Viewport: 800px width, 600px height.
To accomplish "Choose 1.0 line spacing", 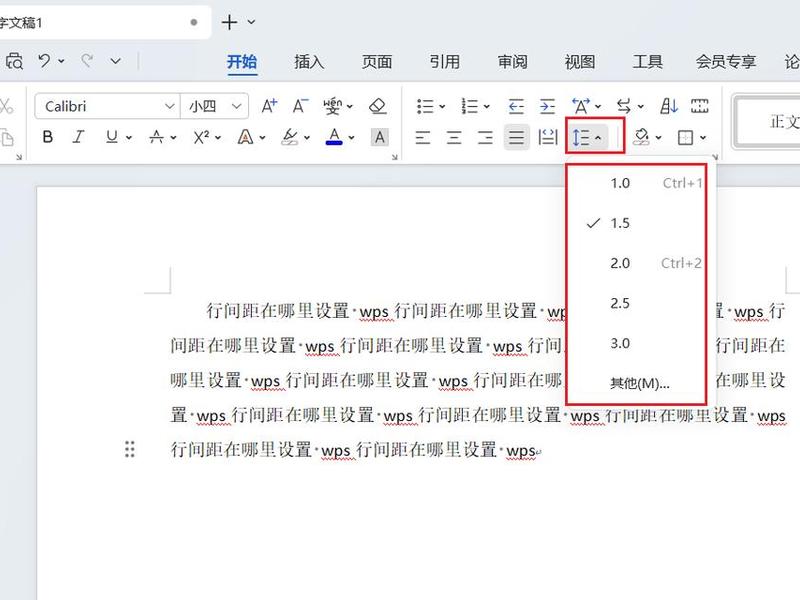I will (x=637, y=183).
